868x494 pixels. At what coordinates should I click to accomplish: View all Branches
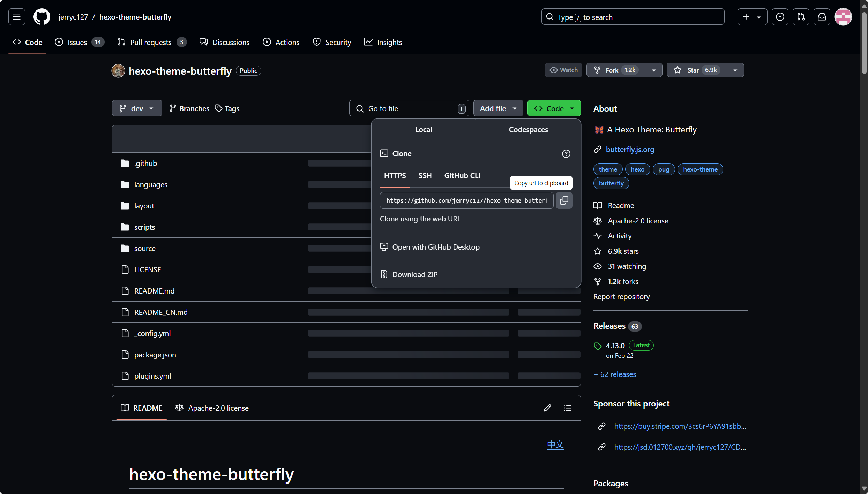189,108
